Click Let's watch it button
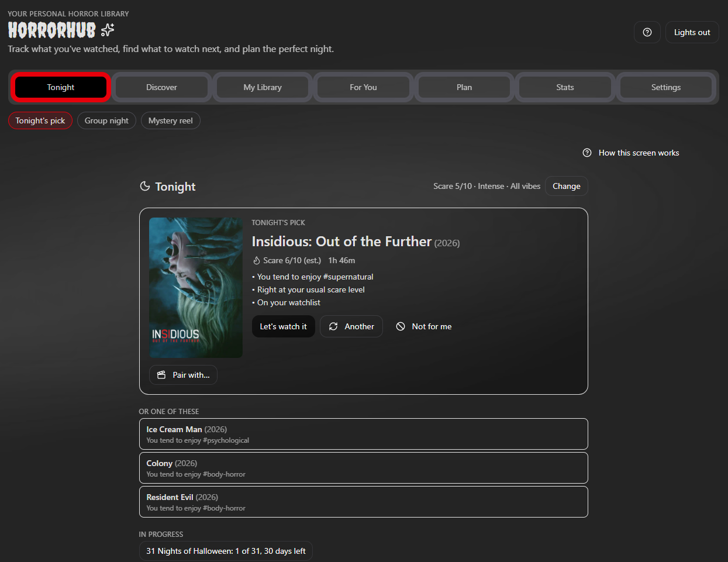This screenshot has height=562, width=728. [284, 326]
